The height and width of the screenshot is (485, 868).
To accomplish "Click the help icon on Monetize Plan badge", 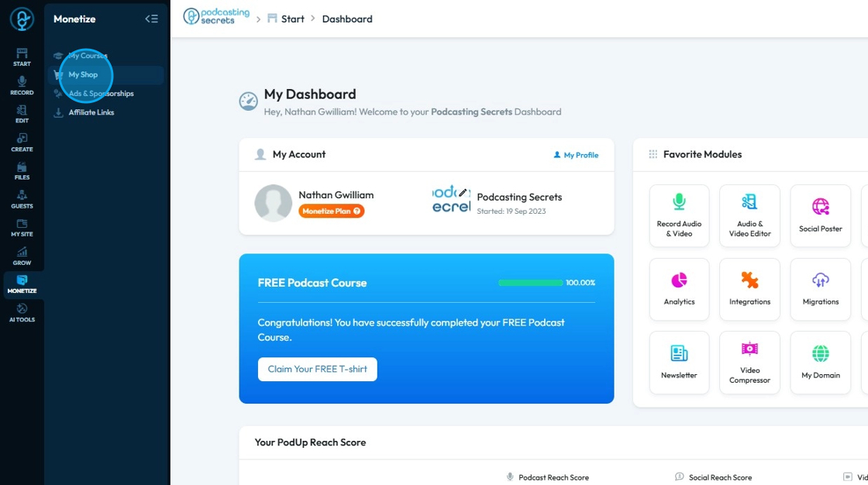I will (357, 211).
